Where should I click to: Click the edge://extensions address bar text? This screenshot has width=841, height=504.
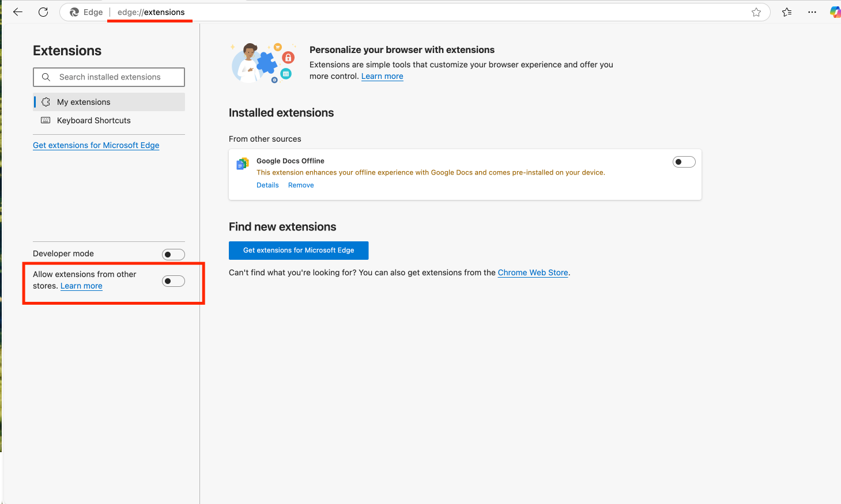click(x=151, y=12)
